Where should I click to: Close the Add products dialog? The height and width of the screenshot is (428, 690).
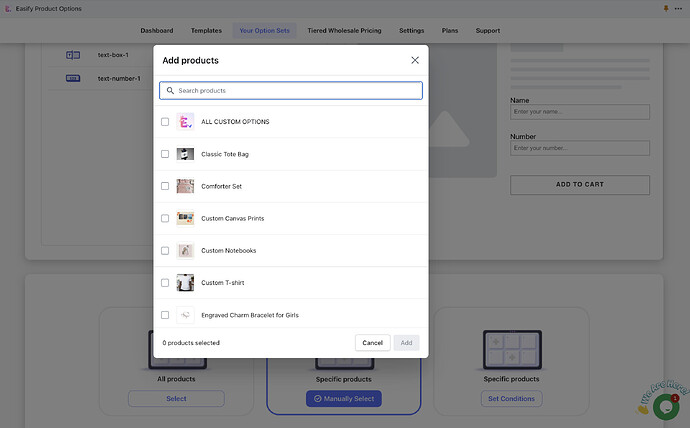415,60
